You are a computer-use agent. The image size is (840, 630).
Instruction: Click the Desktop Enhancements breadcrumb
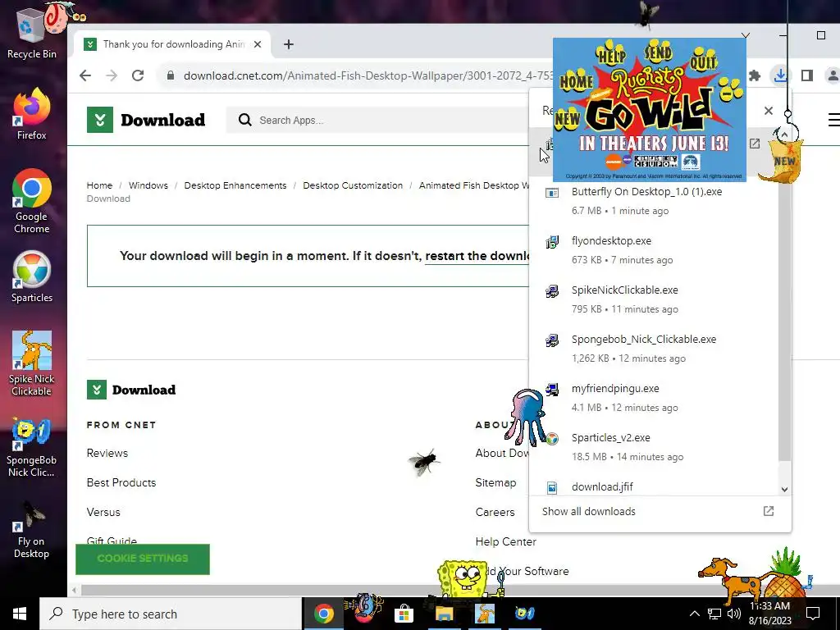tap(235, 185)
